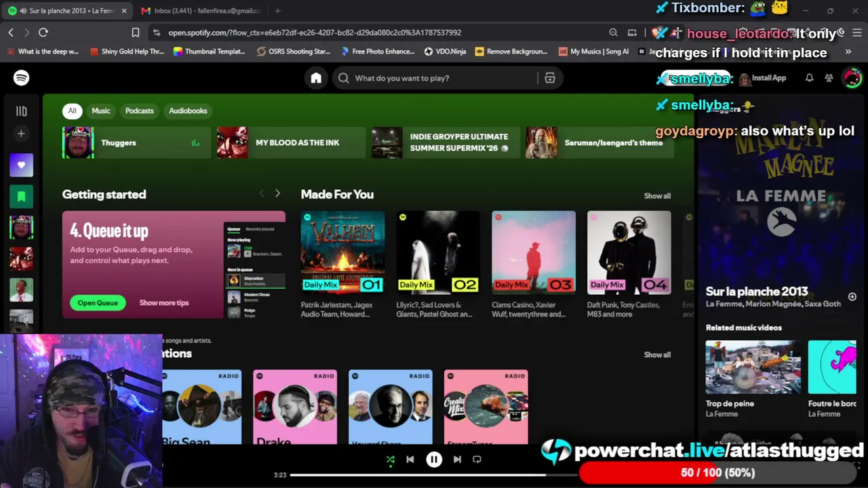Viewport: 868px width, 488px height.
Task: Open the Thuggers shortcut card
Action: pyautogui.click(x=137, y=142)
